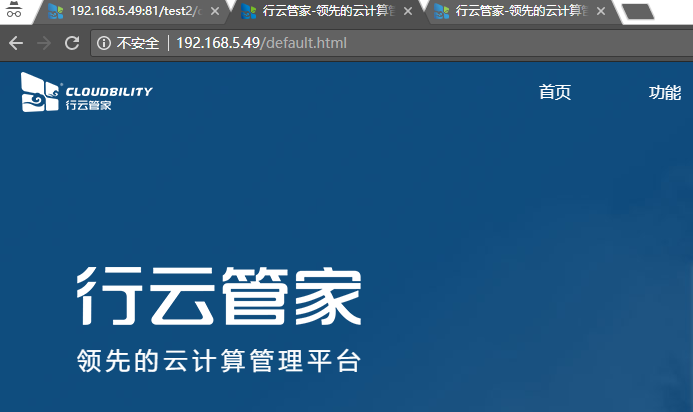The image size is (693, 412).
Task: Click the 领先的云计算管理平台 subtitle text
Action: (x=219, y=360)
